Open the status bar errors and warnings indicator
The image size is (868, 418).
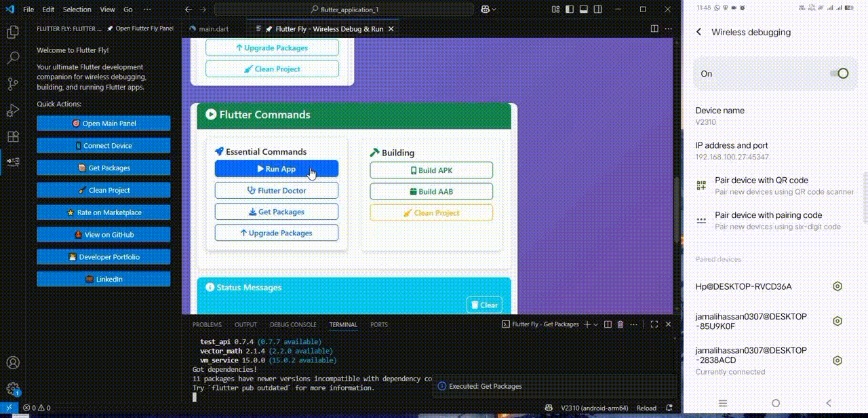click(37, 408)
